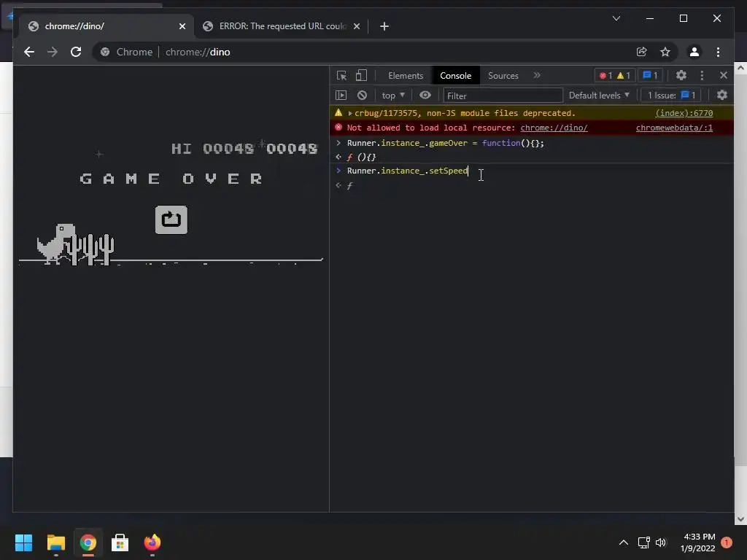747x560 pixels.
Task: Open the Elements tab in DevTools
Action: 406,76
